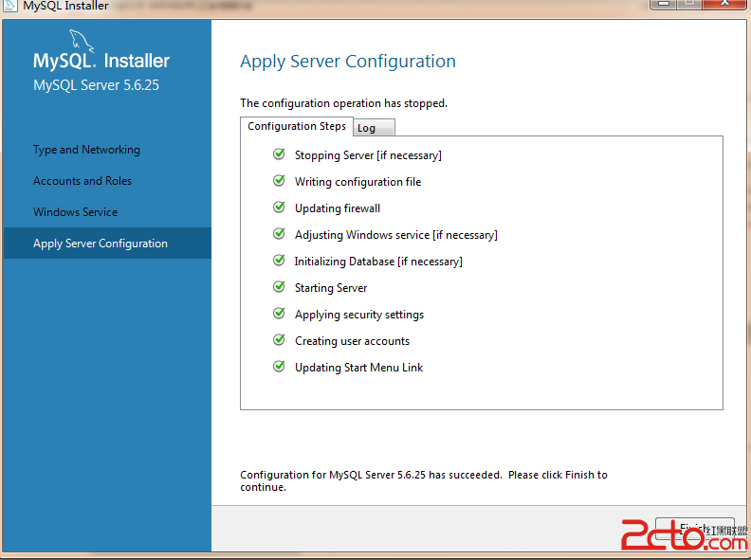Switch to the Log tab
Viewport: 751px width, 560px height.
374,128
